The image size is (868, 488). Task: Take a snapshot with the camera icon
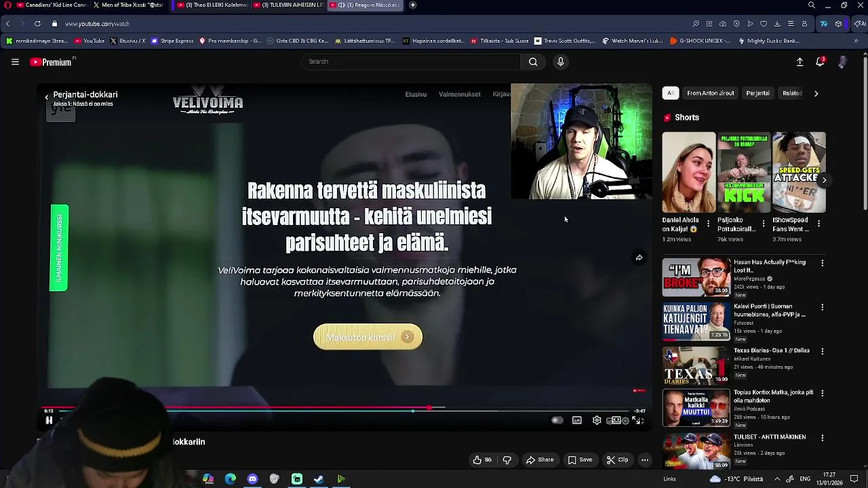click(x=723, y=24)
